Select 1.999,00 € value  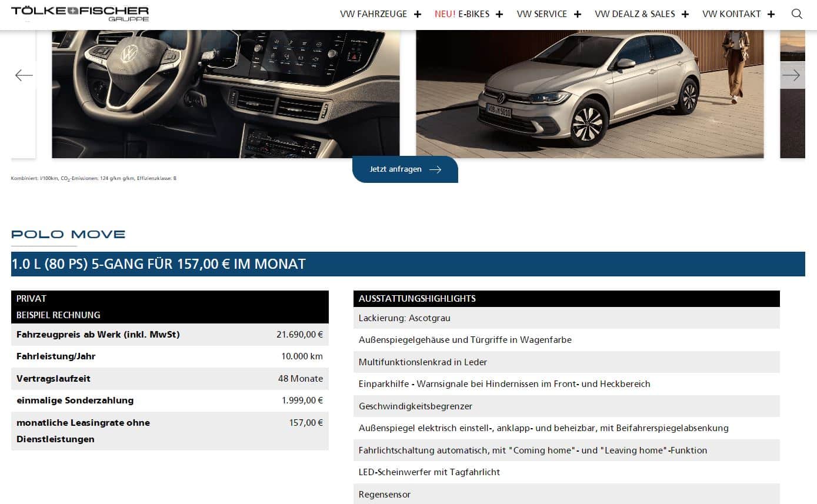click(x=302, y=400)
